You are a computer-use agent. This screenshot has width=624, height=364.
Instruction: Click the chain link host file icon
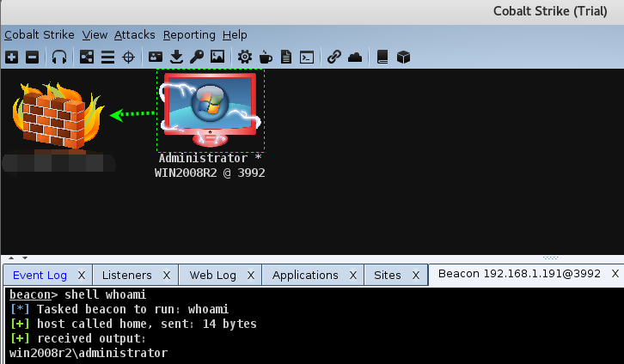coord(334,57)
